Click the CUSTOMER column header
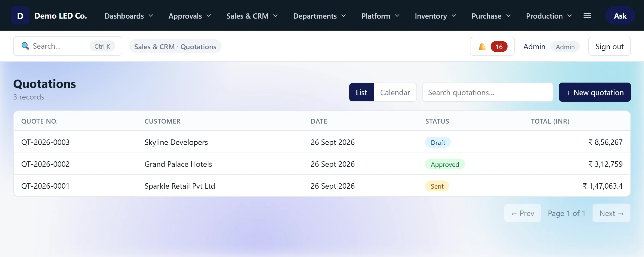This screenshot has height=257, width=644. click(163, 121)
